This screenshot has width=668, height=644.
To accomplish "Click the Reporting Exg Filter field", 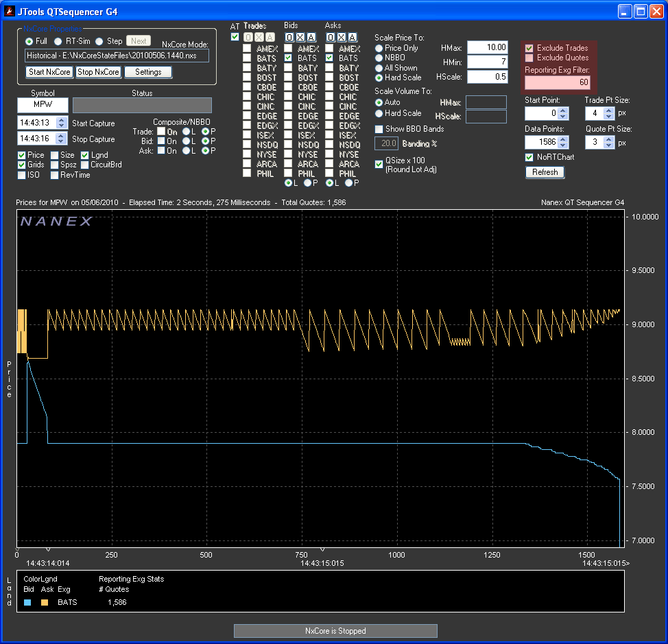I will (557, 82).
